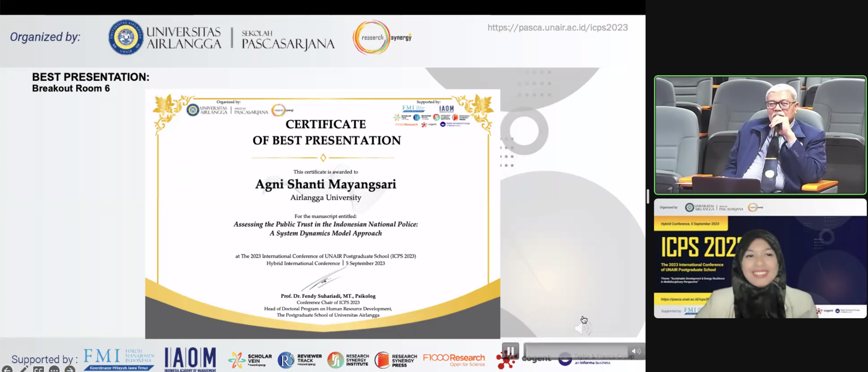Click the F1000Research logo
Screen dimensions: 868x372
[454, 360]
